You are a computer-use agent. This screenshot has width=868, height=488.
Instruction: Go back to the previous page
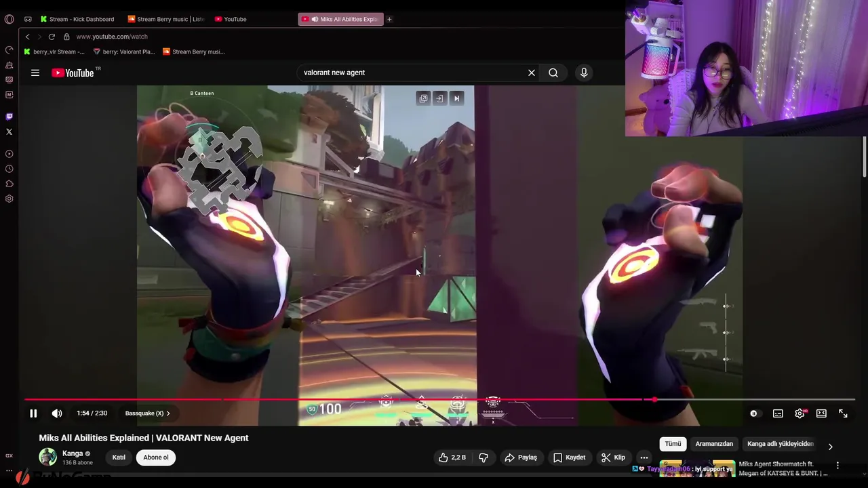click(27, 37)
